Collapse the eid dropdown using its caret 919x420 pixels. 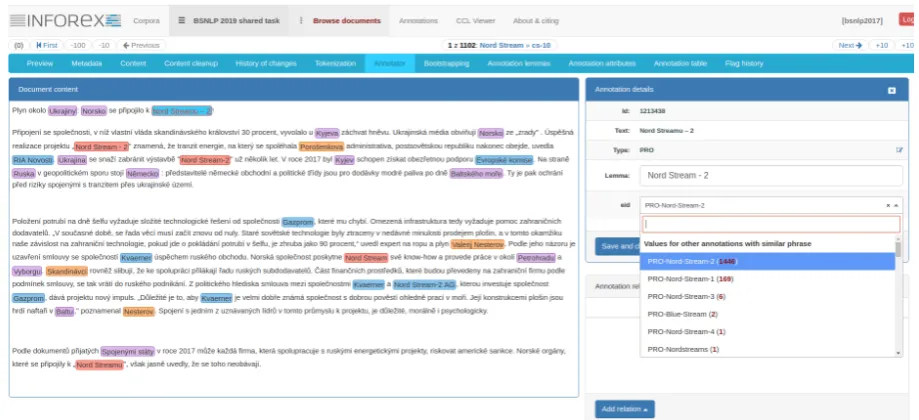click(896, 206)
